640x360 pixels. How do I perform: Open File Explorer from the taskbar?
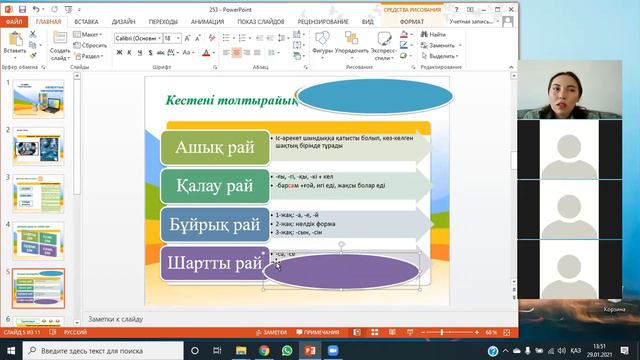pos(241,351)
